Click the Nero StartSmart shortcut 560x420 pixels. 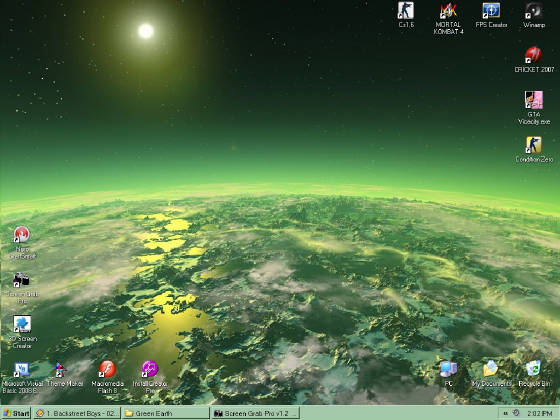click(x=22, y=235)
